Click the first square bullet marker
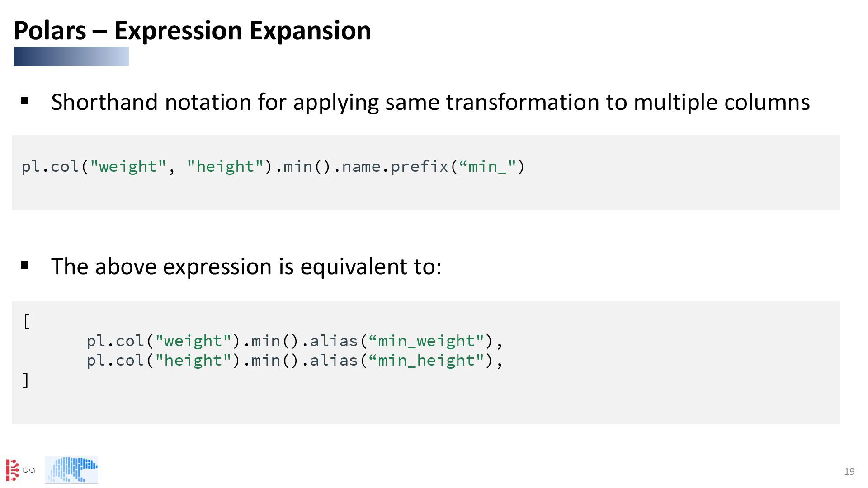Screen dimensions: 868x488 [x=25, y=101]
